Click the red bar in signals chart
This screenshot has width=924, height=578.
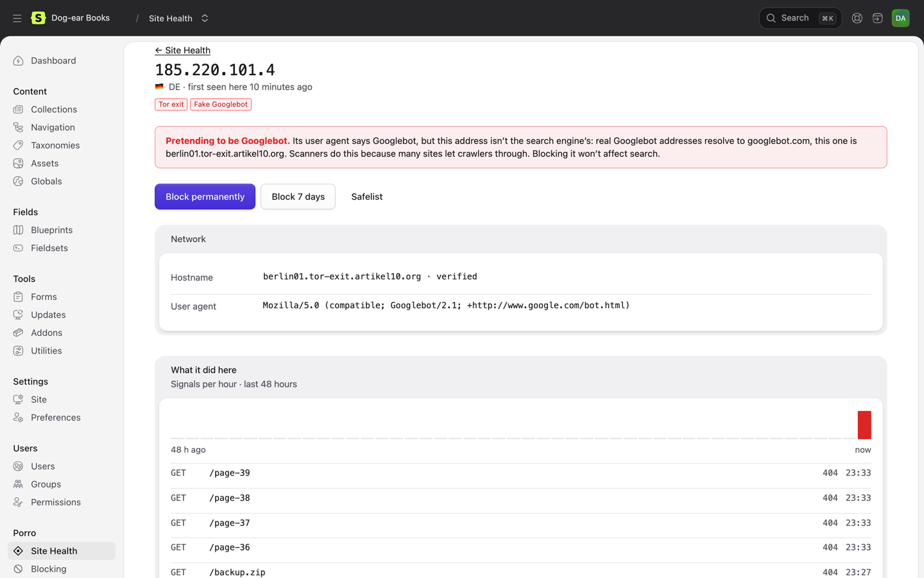pos(864,425)
